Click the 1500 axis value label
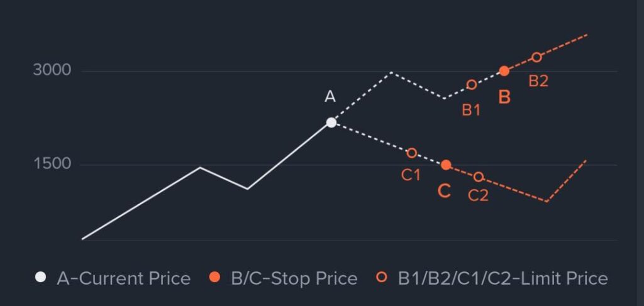Viewport: 644px width, 306px height. pos(52,164)
